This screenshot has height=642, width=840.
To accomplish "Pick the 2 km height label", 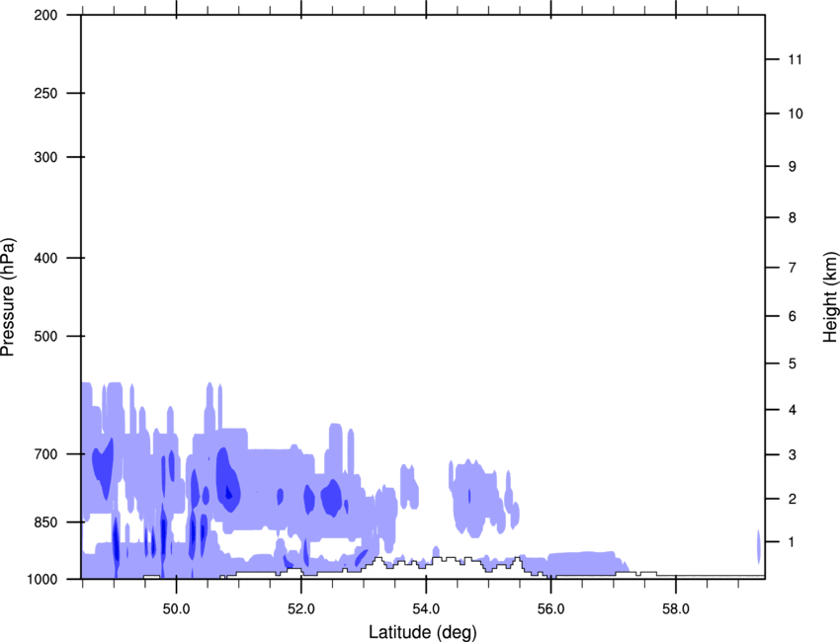I will click(793, 499).
